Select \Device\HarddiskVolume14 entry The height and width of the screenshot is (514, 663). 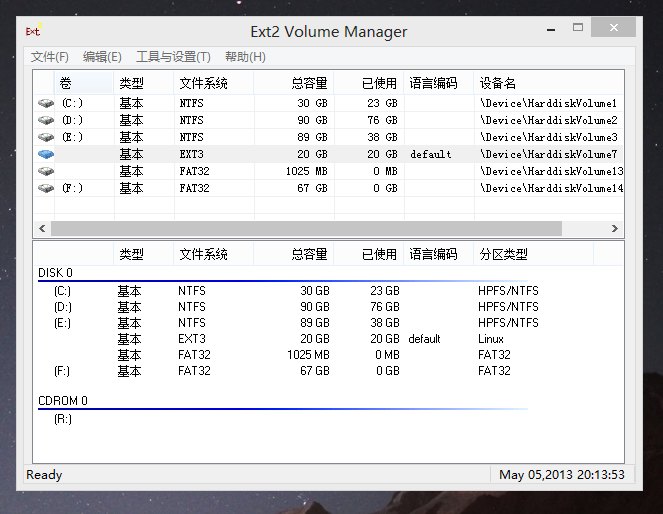point(551,188)
